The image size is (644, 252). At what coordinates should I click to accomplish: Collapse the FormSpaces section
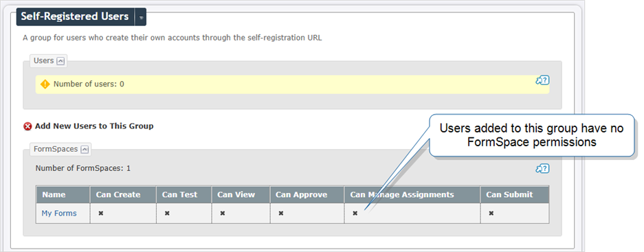click(85, 150)
